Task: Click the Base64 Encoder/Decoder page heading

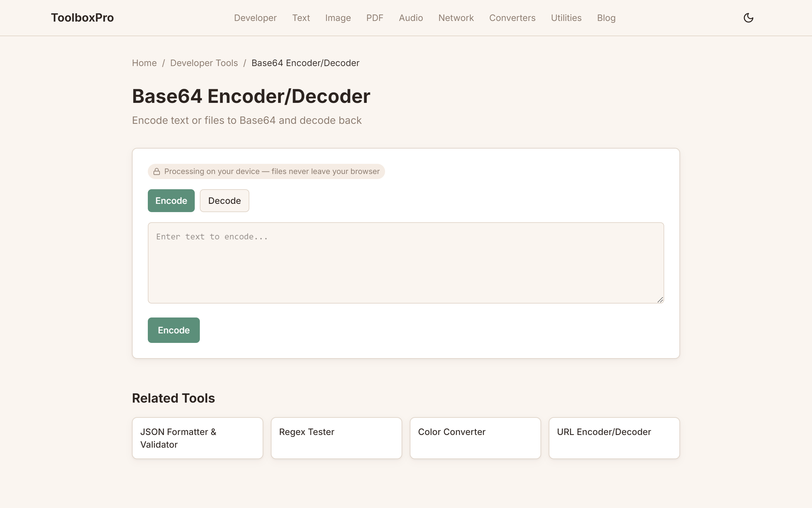Action: tap(251, 96)
